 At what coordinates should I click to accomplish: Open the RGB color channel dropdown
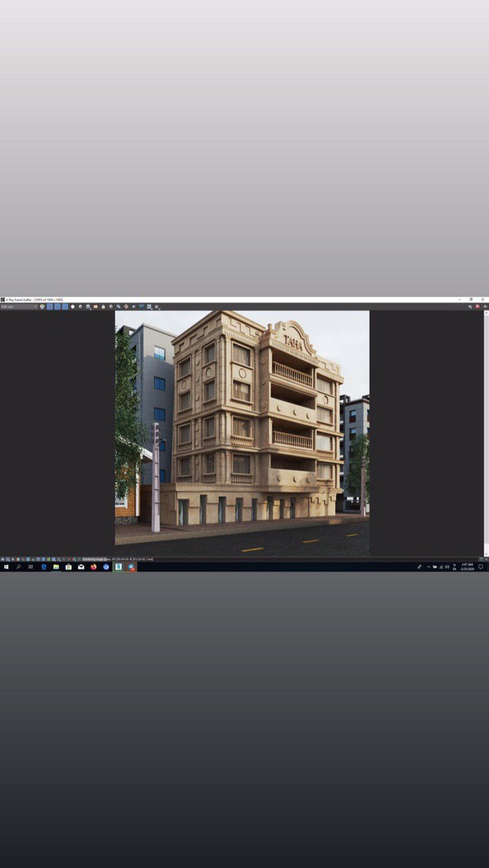pos(18,306)
